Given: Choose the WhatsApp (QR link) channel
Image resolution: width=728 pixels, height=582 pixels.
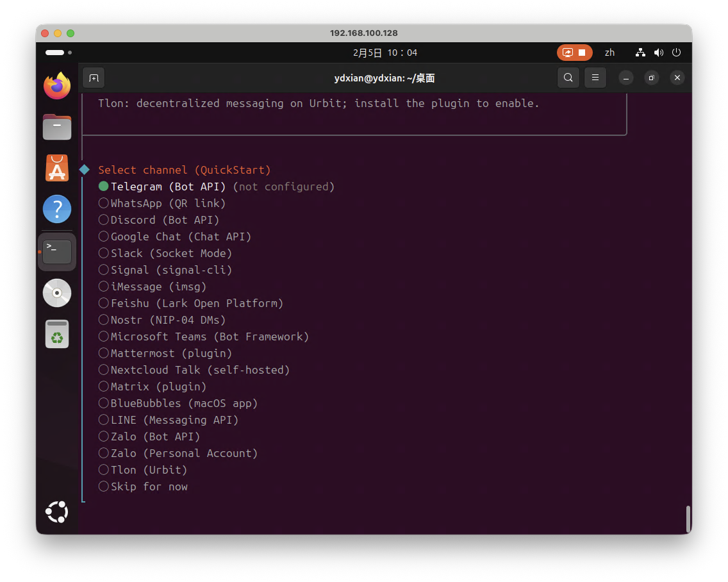Looking at the screenshot, I should (x=104, y=203).
